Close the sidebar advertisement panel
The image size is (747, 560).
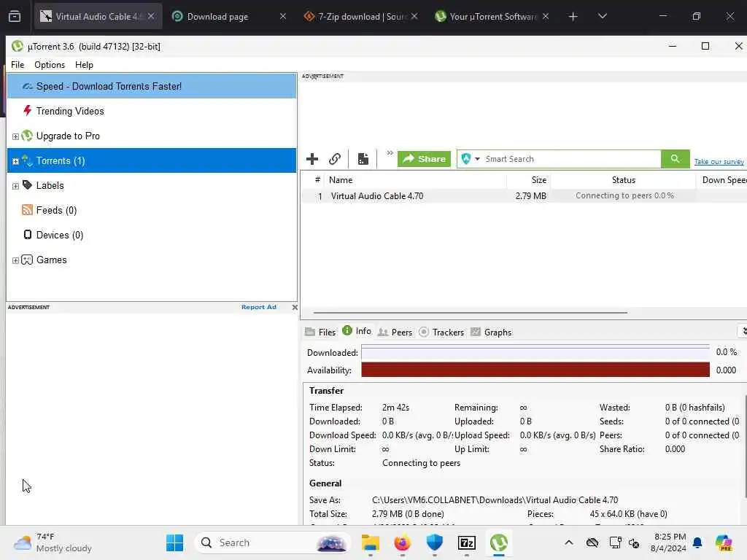pyautogui.click(x=295, y=307)
